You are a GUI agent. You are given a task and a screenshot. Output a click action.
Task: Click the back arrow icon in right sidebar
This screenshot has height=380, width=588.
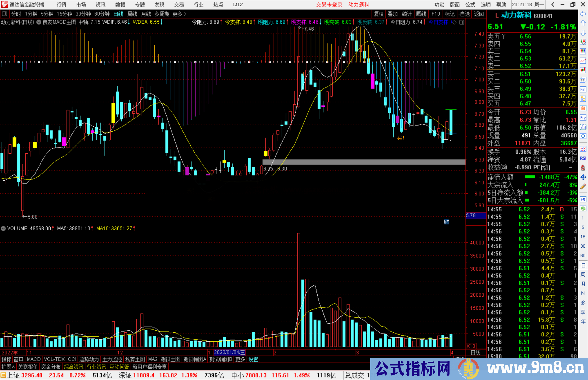click(x=583, y=14)
